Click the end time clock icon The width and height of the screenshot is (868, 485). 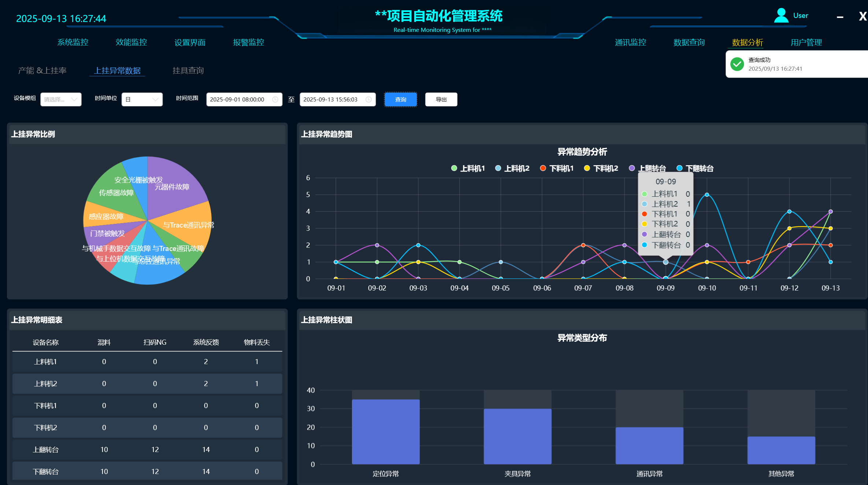(x=368, y=100)
